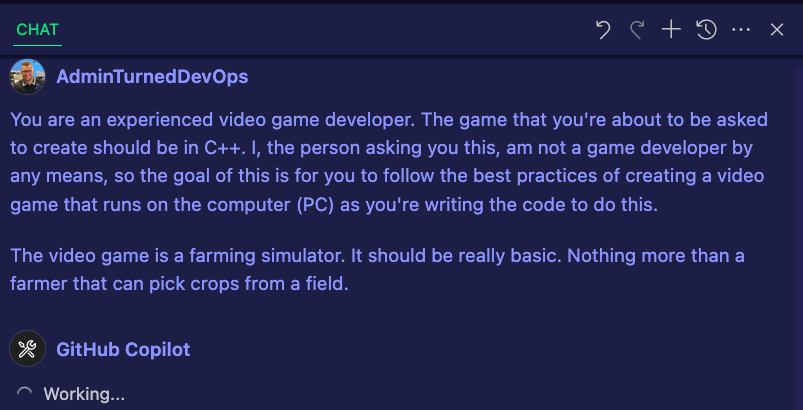Click the spinning Working progress indicator
The width and height of the screenshot is (803, 410).
pyautogui.click(x=24, y=394)
